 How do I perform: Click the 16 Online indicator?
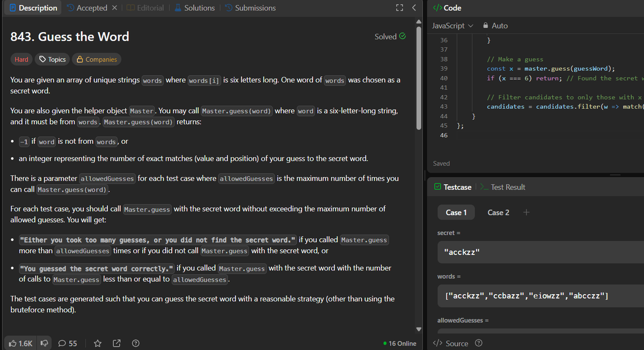(x=400, y=343)
